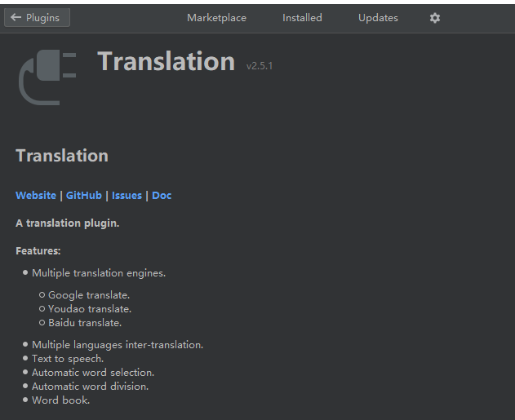Click the 'Multiple translation engines.' feature item
515x420 pixels.
click(x=99, y=273)
